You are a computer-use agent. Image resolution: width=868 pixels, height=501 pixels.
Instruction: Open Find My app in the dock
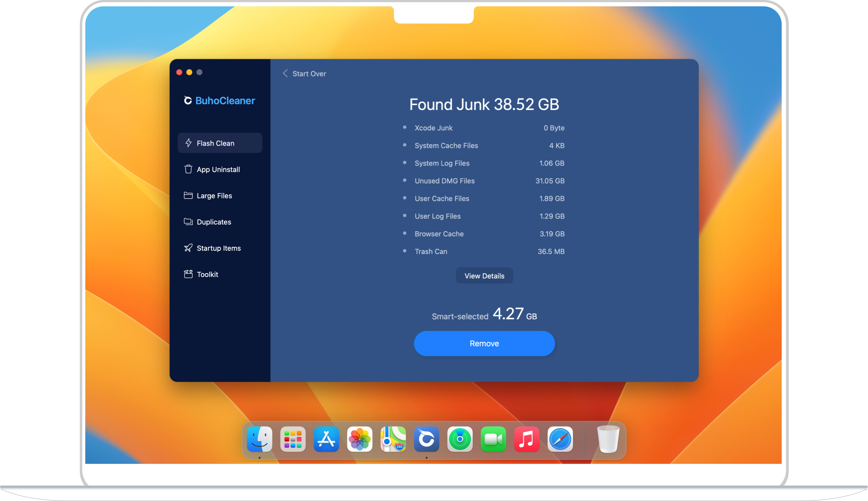tap(460, 439)
